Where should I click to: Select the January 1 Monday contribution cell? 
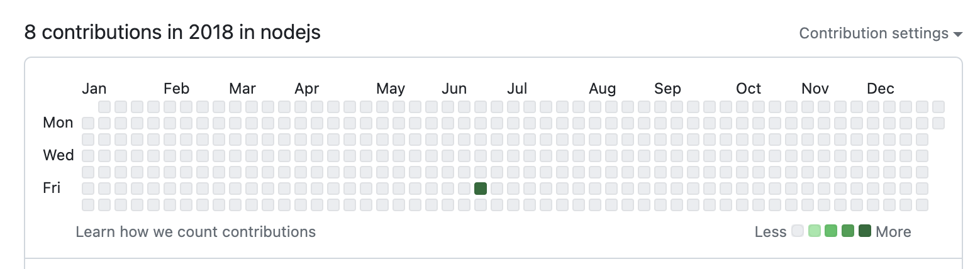(x=88, y=123)
